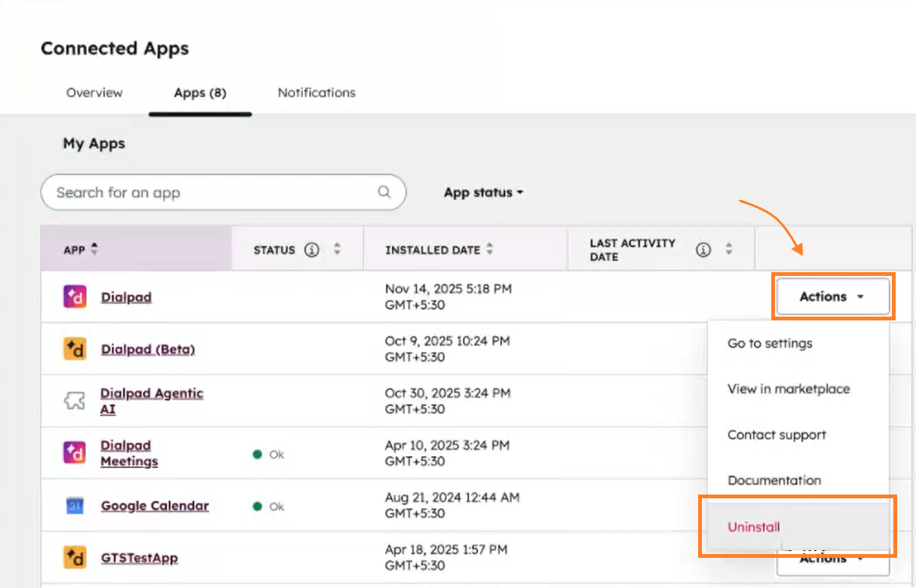916x588 pixels.
Task: Click the Nov 14, 2025 5:18 PM date
Action: coord(448,296)
